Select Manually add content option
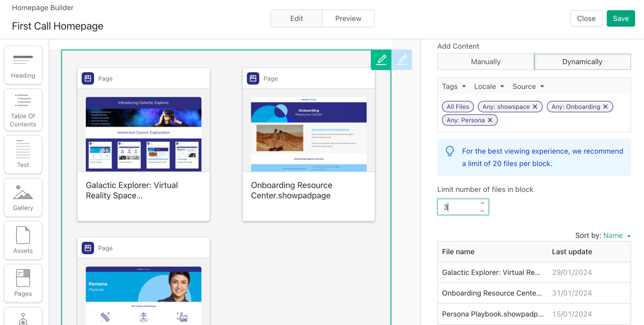The image size is (644, 325). point(486,62)
